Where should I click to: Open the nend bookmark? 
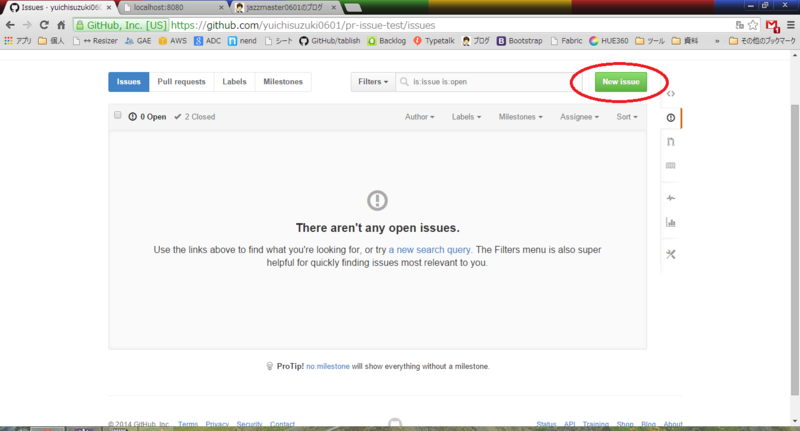click(x=242, y=41)
